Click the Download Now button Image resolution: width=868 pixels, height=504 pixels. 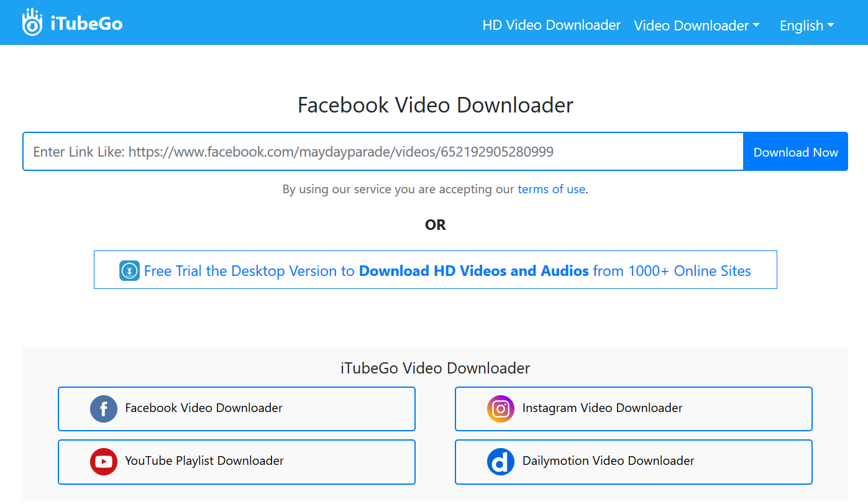(x=795, y=152)
